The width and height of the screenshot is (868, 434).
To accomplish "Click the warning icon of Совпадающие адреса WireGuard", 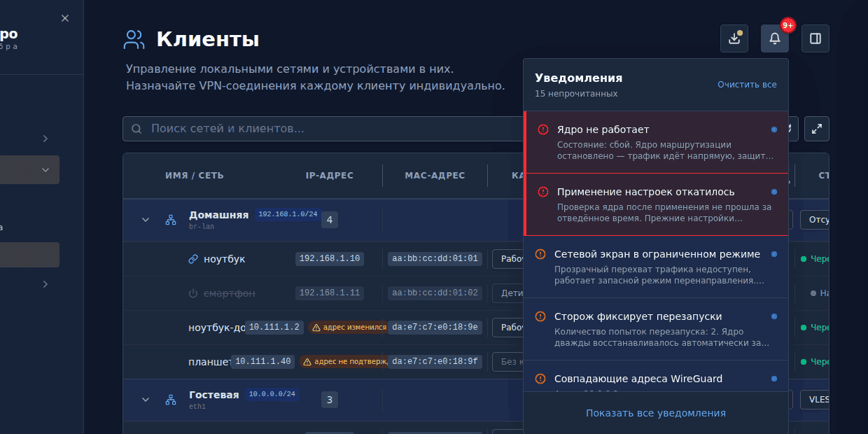I will (540, 379).
